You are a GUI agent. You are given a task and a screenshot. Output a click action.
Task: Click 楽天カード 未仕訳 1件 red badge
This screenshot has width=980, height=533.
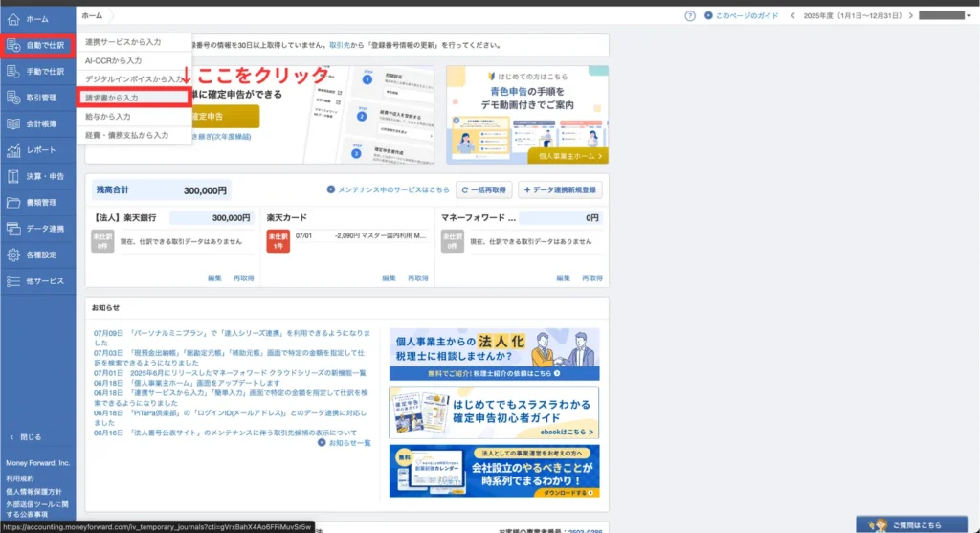(x=277, y=240)
